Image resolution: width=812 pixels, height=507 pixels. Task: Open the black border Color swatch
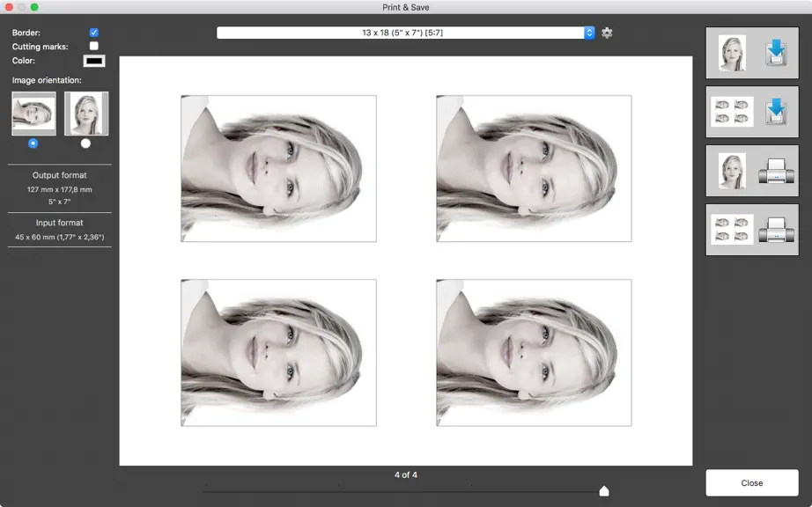94,61
